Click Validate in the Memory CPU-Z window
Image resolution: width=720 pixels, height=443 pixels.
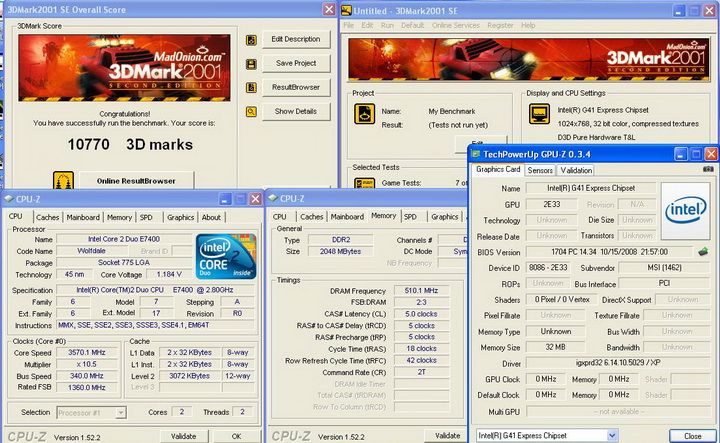pyautogui.click(x=447, y=435)
